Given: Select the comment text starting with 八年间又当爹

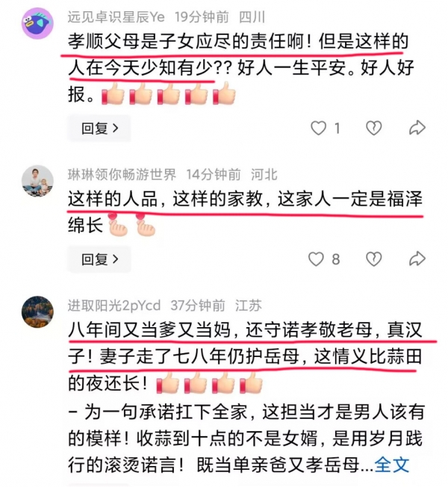Looking at the screenshot, I should pos(246,397).
